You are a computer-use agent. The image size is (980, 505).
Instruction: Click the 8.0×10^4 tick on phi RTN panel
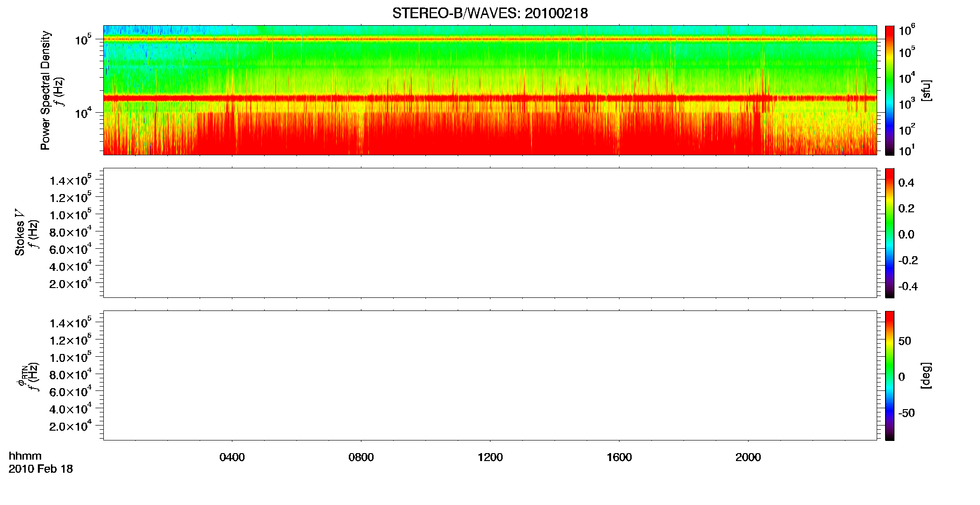click(71, 375)
